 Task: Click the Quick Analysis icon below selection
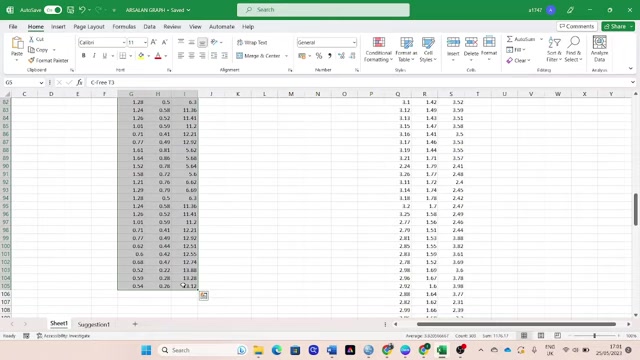point(204,296)
